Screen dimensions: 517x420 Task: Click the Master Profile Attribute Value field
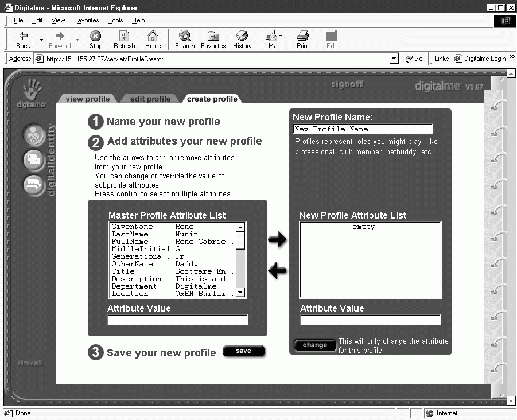point(178,320)
